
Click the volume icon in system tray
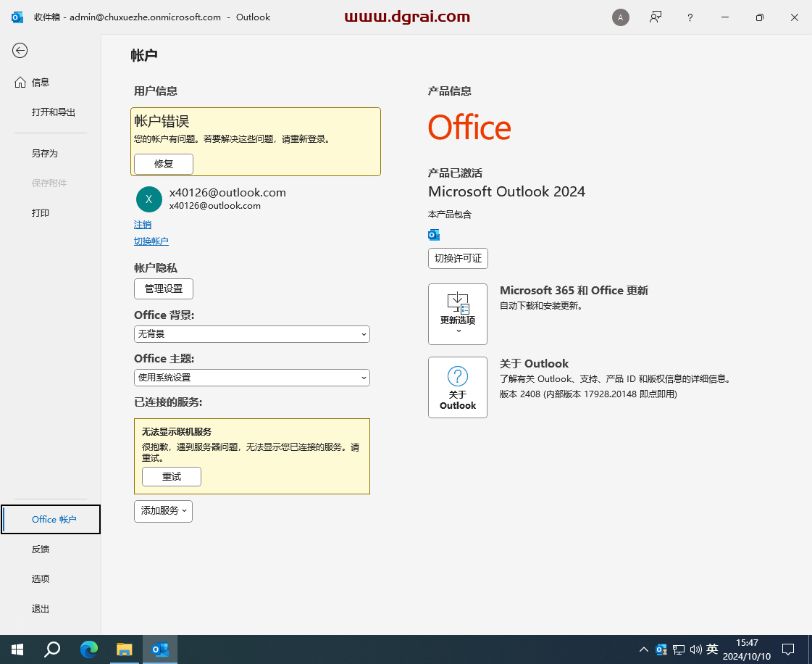695,649
